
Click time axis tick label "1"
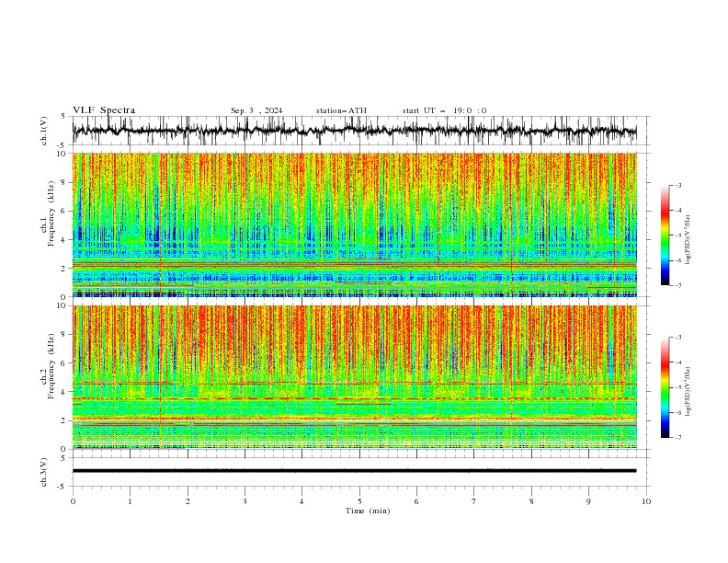(x=130, y=501)
